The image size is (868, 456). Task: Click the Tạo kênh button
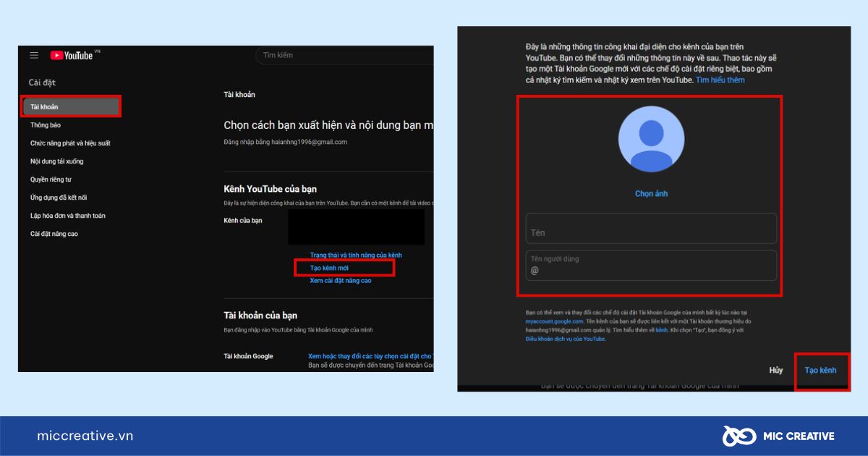[820, 371]
